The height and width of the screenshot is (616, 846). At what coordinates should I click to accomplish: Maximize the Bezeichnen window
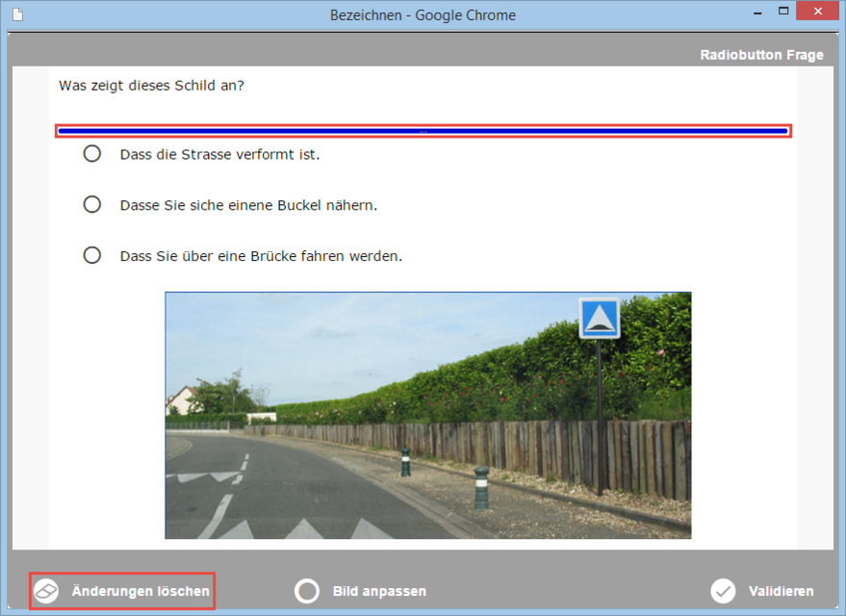click(783, 13)
